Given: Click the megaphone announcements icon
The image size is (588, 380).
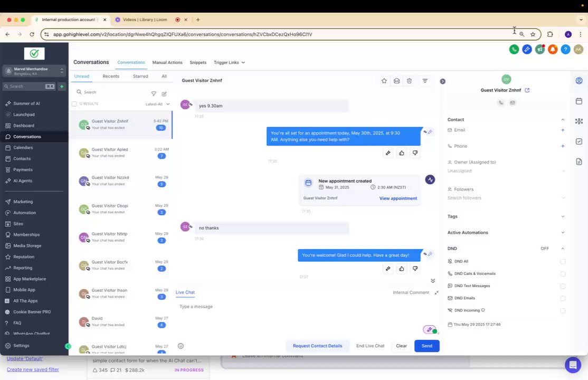Looking at the screenshot, I should [539, 49].
